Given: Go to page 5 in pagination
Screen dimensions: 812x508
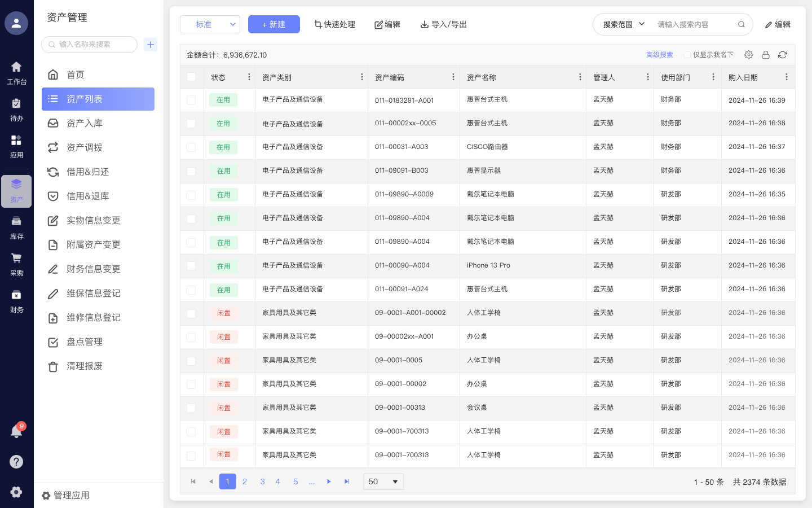Looking at the screenshot, I should click(x=295, y=481).
